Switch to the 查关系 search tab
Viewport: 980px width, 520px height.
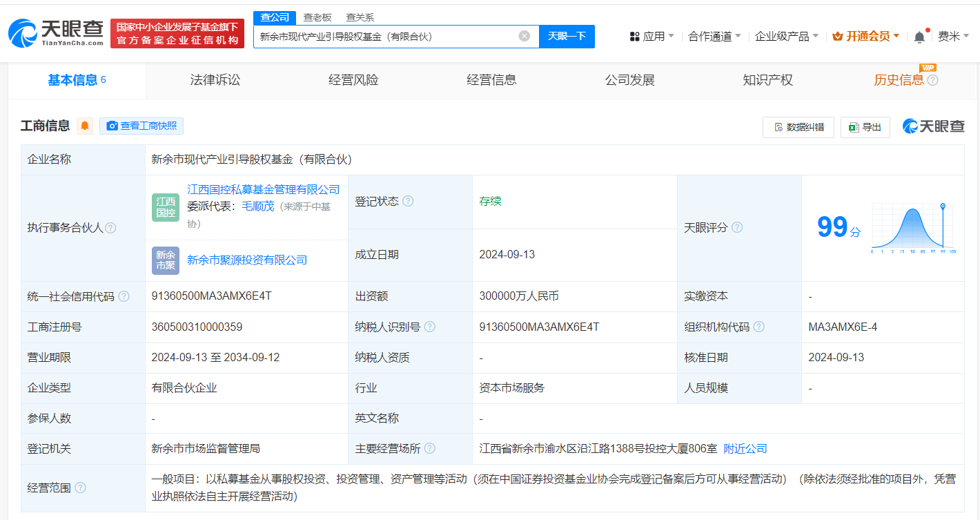point(360,17)
